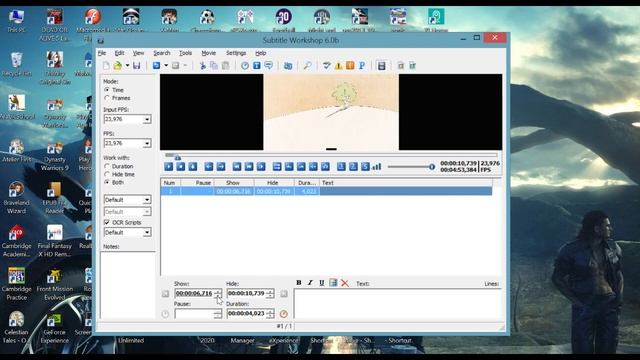This screenshot has width=640, height=360.
Task: Click the Cut scissors icon
Action: coord(202,66)
